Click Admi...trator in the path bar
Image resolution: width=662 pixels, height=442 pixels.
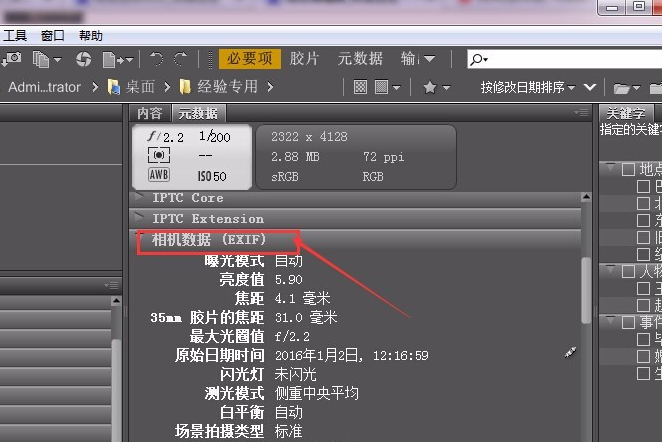click(x=44, y=87)
